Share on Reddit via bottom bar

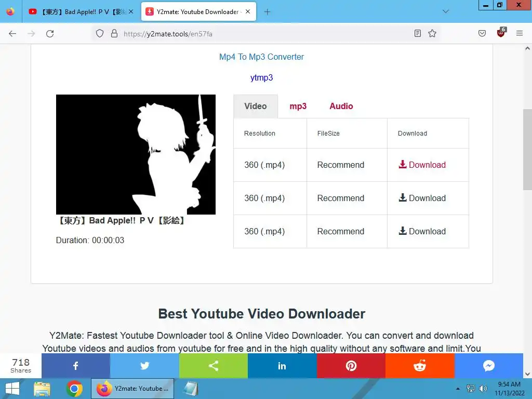pos(420,366)
